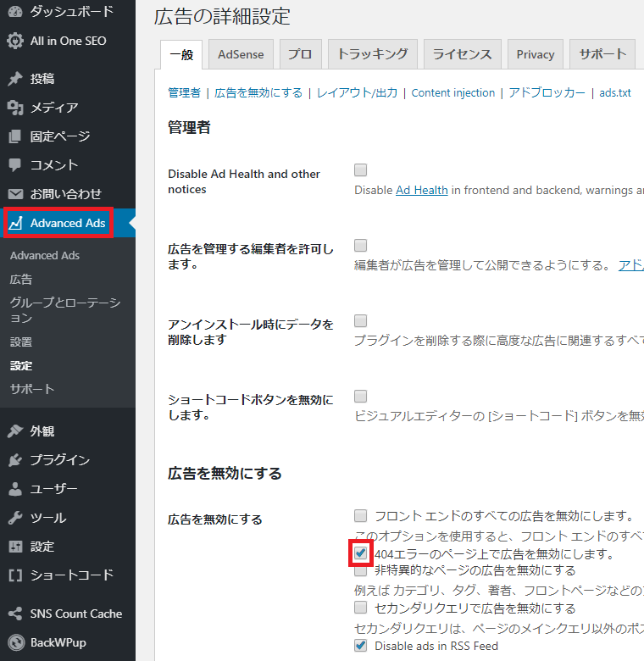
Task: Uncheck the 404エラーのページ上で広告を無効にします checkbox
Action: tap(360, 553)
